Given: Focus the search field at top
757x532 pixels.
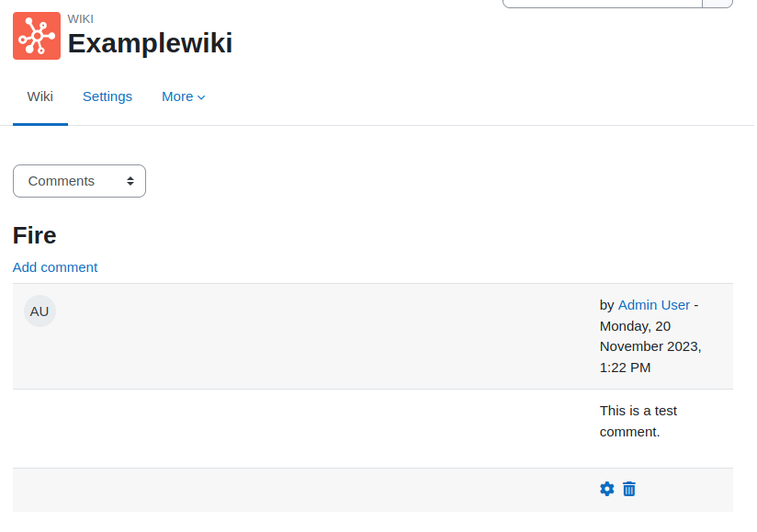Looking at the screenshot, I should 602,4.
